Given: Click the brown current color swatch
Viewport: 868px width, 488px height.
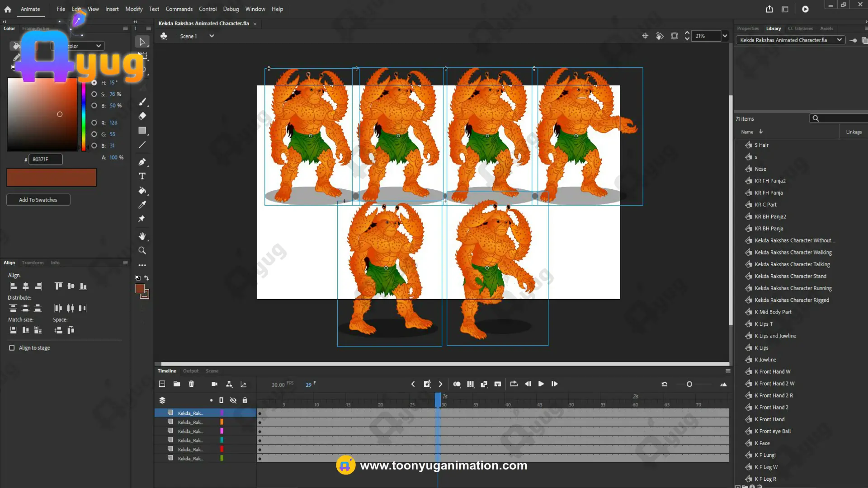Looking at the screenshot, I should pos(52,178).
